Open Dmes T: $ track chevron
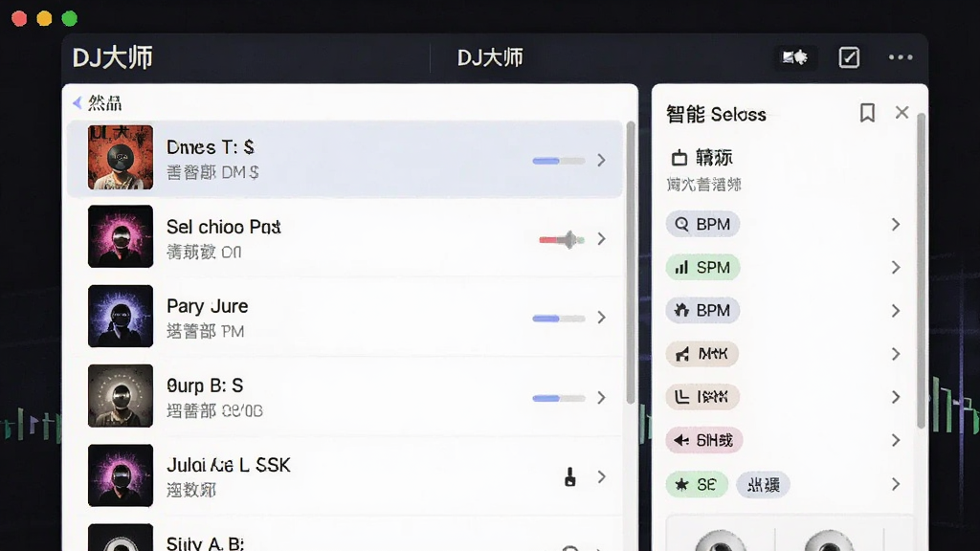The width and height of the screenshot is (980, 551). tap(601, 160)
